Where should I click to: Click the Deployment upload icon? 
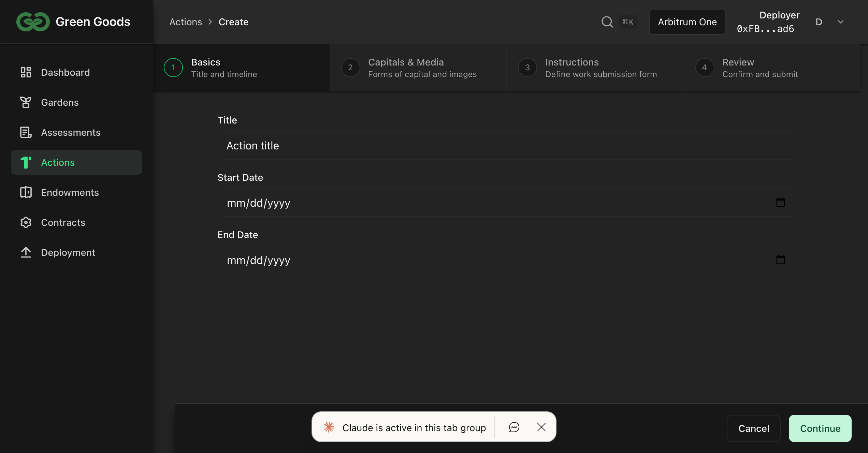(x=26, y=252)
